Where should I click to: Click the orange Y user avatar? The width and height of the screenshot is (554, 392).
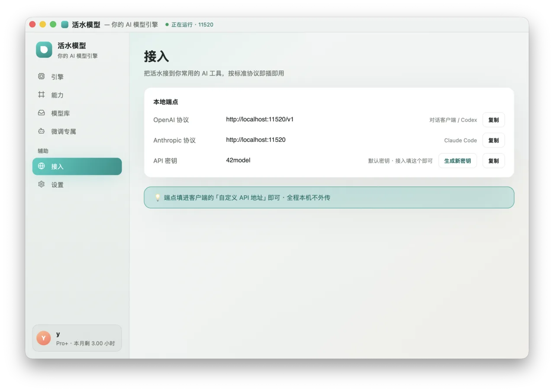click(44, 338)
